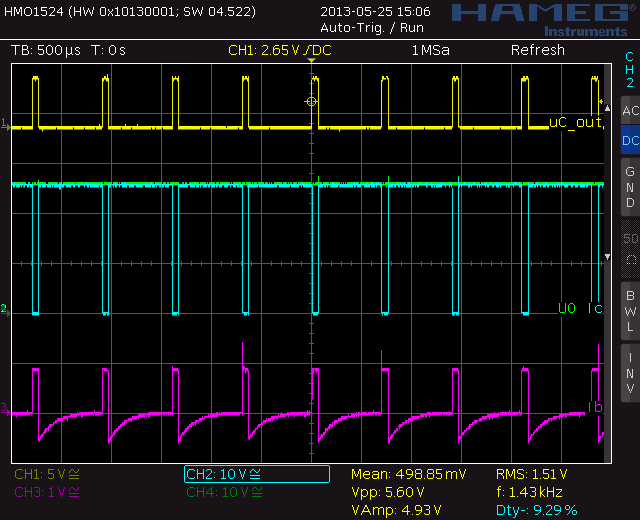Click channel 1 ground level marker
Viewport: 640px width, 520px height.
point(5,125)
